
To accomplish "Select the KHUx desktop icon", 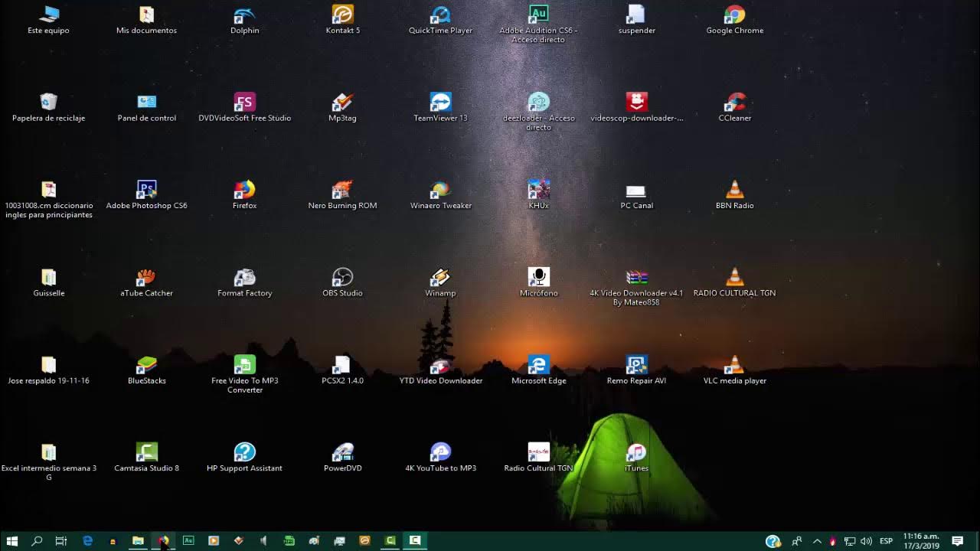I will pos(538,195).
